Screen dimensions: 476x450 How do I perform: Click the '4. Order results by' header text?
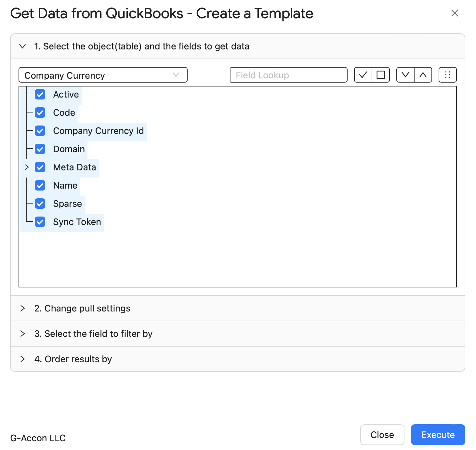pyautogui.click(x=73, y=359)
